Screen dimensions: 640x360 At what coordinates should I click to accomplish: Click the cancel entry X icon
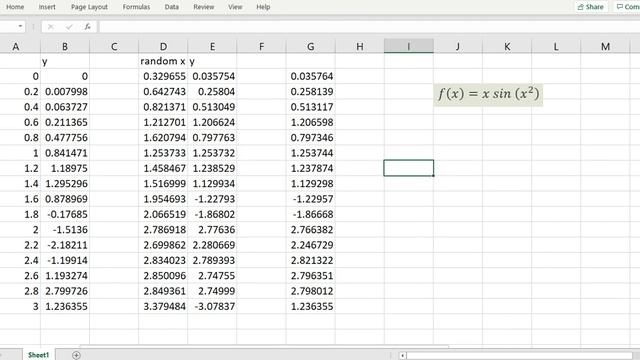(x=51, y=27)
